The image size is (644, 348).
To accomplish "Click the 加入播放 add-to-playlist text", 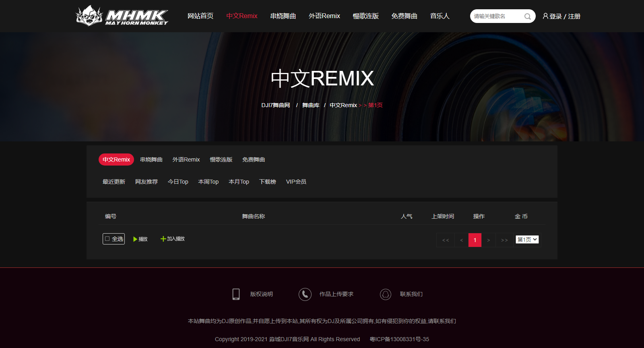I will (x=176, y=239).
